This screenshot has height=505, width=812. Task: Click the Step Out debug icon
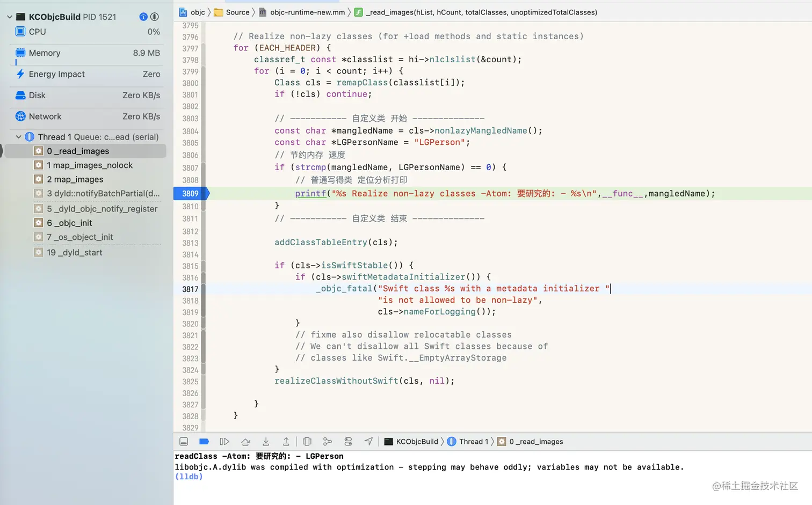click(286, 442)
